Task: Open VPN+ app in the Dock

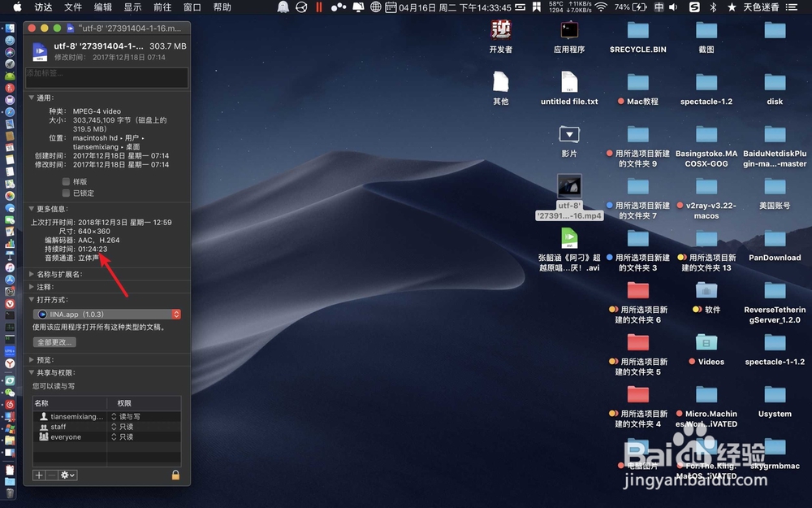Action: tap(10, 351)
